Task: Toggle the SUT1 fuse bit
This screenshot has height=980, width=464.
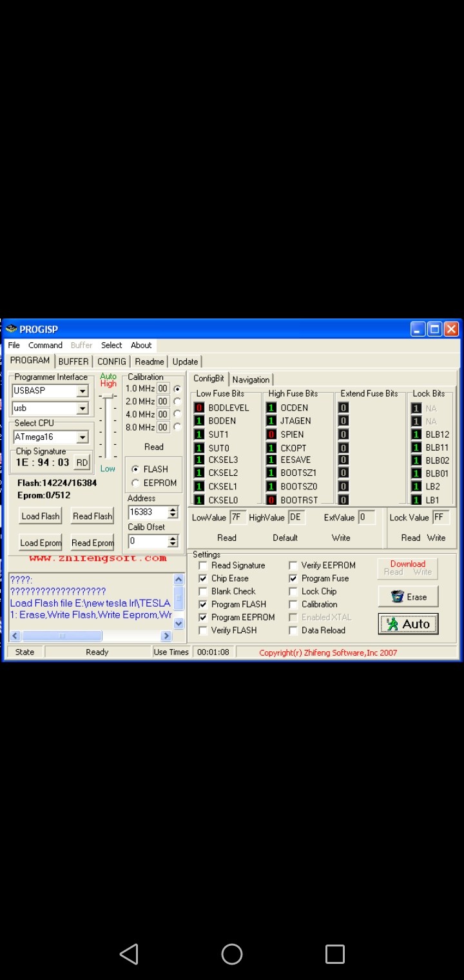Action: point(200,435)
